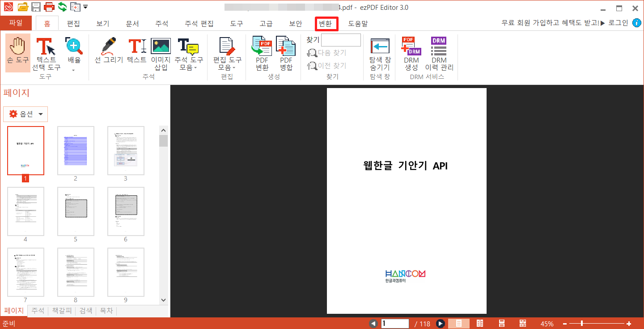
Task: Click the PDF merge icon in quick access toolbar
Action: (x=75, y=7)
